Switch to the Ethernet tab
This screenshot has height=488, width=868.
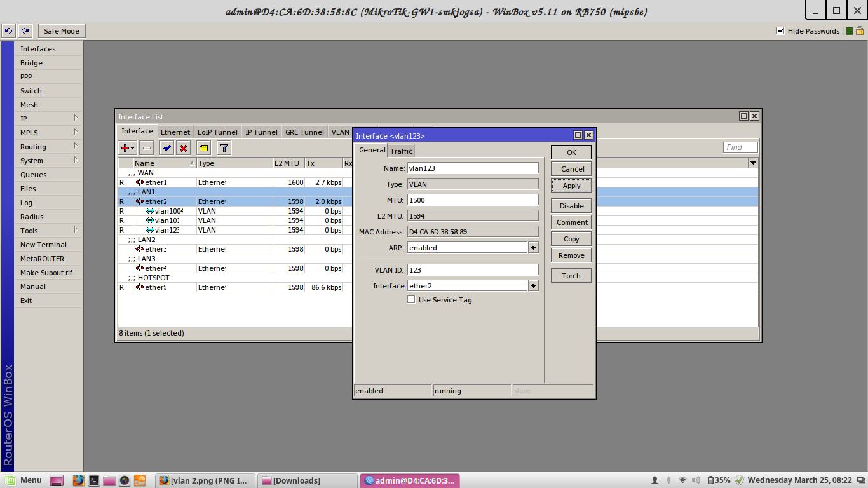click(x=175, y=132)
